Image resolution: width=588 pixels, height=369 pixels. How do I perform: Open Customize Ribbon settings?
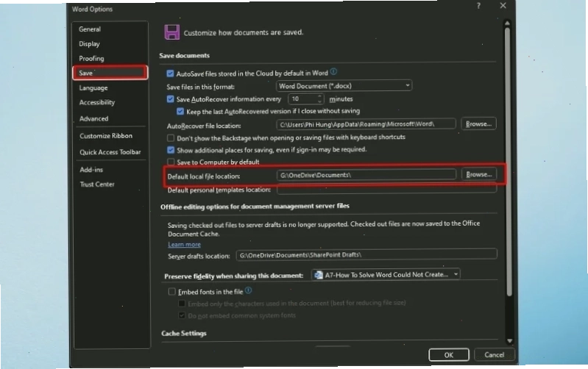[106, 136]
